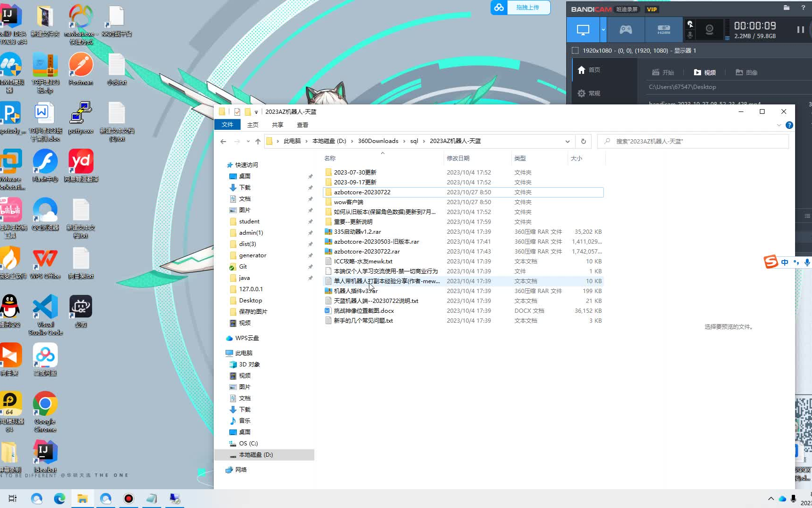Image resolution: width=812 pixels, height=508 pixels.
Task: Open Bandicam screen mode dropdown arrow
Action: [603, 30]
